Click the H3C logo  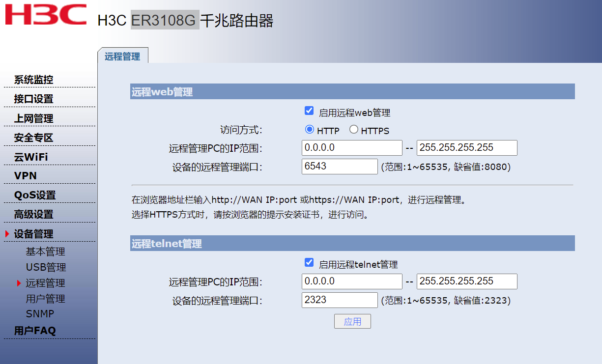coord(46,15)
